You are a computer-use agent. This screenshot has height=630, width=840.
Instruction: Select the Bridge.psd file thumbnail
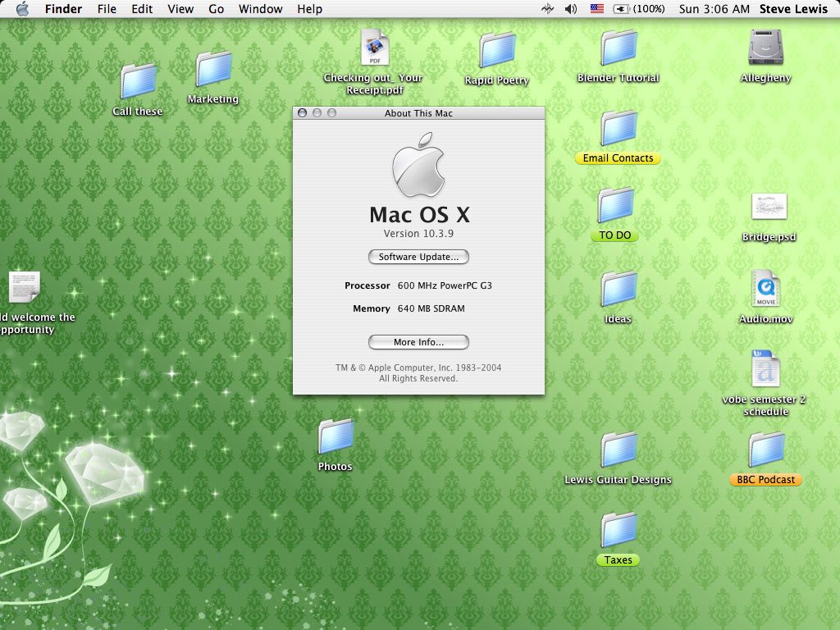(x=769, y=206)
